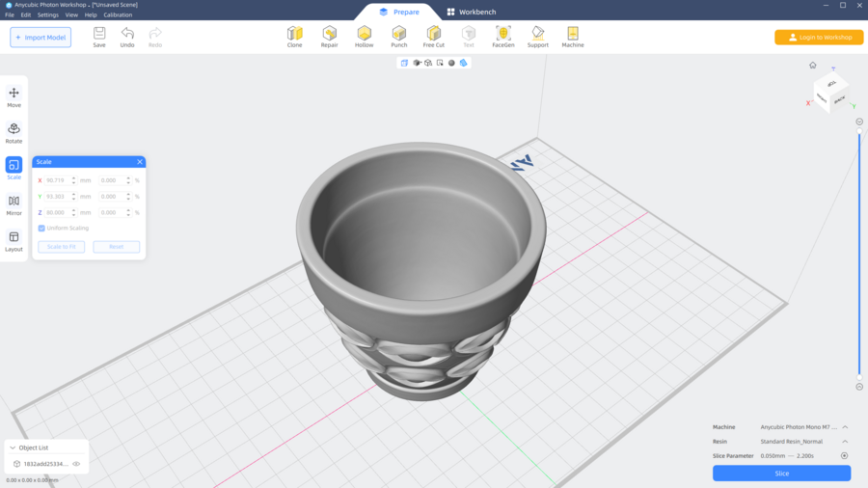Click the Repair model icon
The image size is (868, 488).
coord(329,36)
